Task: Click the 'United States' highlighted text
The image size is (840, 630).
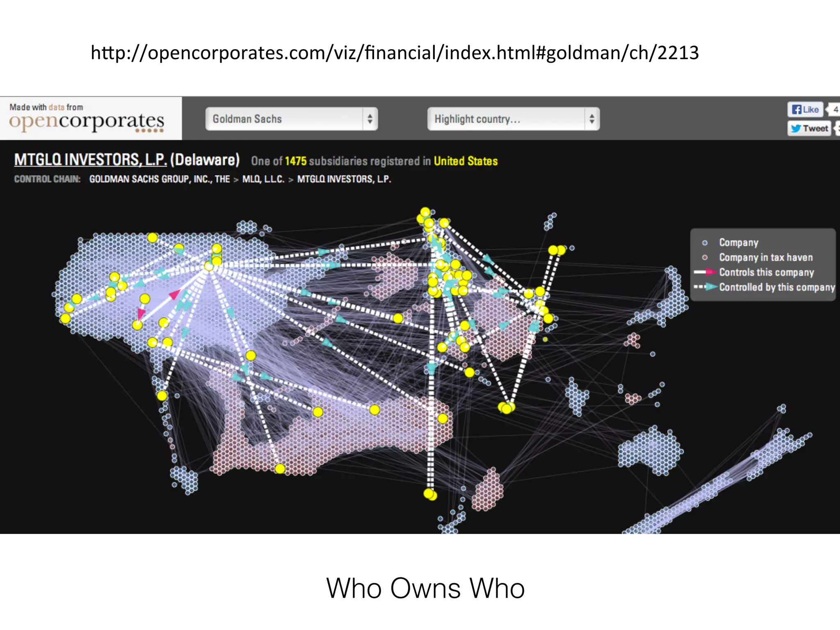Action: click(466, 161)
